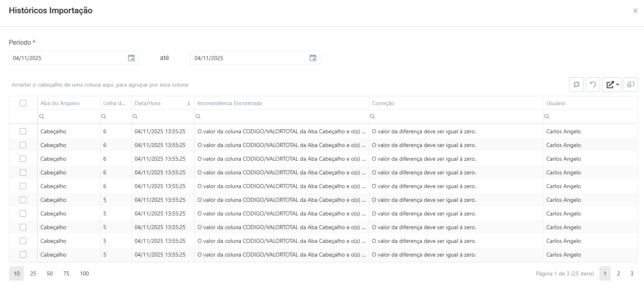Image resolution: width=644 pixels, height=294 pixels.
Task: Navigate to page 3 of results
Action: [632, 273]
